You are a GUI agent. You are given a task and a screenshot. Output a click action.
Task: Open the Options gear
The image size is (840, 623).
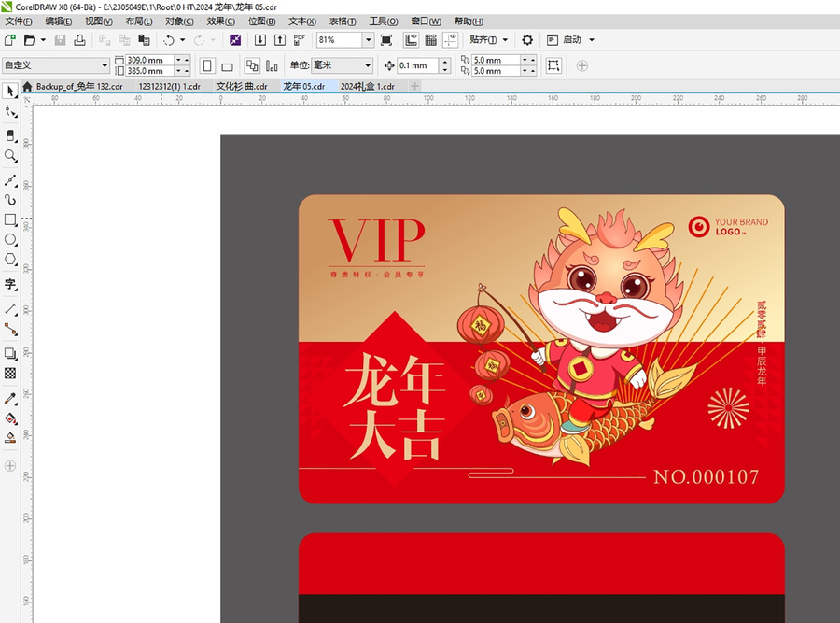coord(527,39)
